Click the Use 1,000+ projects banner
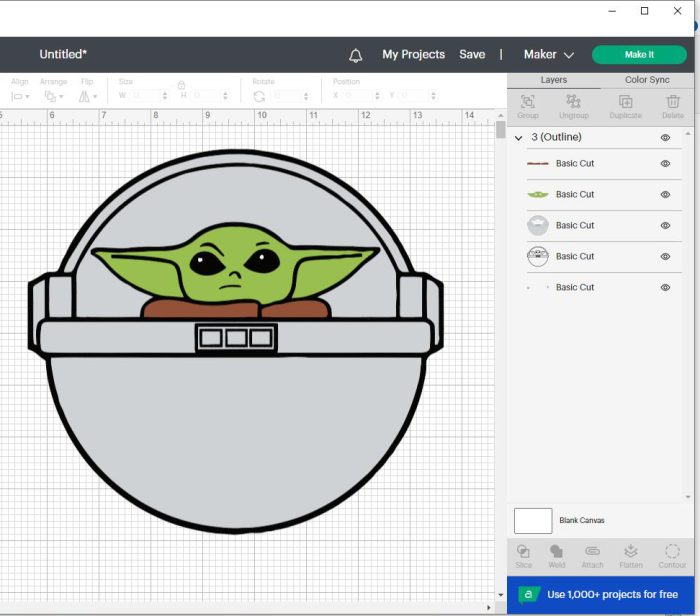Viewport: 700px width, 616px height. click(x=600, y=595)
